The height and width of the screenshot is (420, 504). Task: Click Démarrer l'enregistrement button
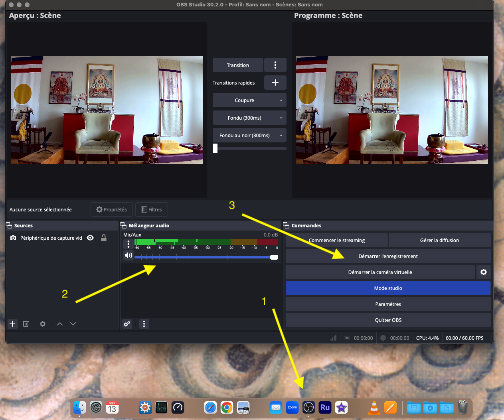388,256
